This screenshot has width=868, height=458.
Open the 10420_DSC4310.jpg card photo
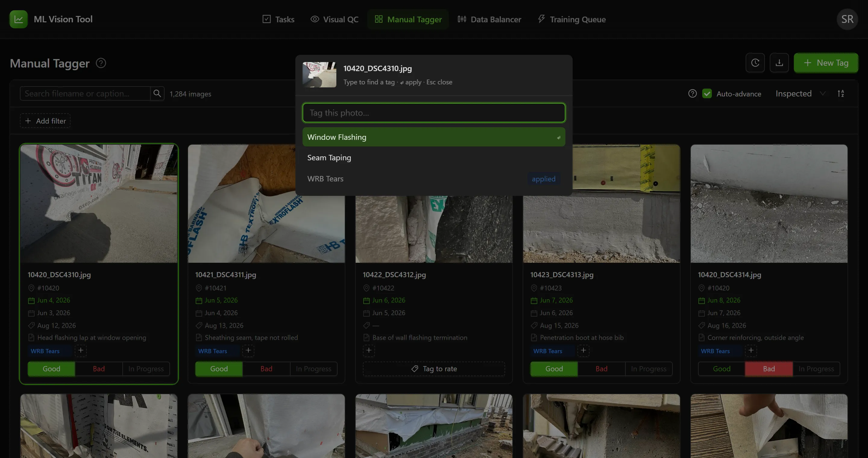click(x=99, y=203)
